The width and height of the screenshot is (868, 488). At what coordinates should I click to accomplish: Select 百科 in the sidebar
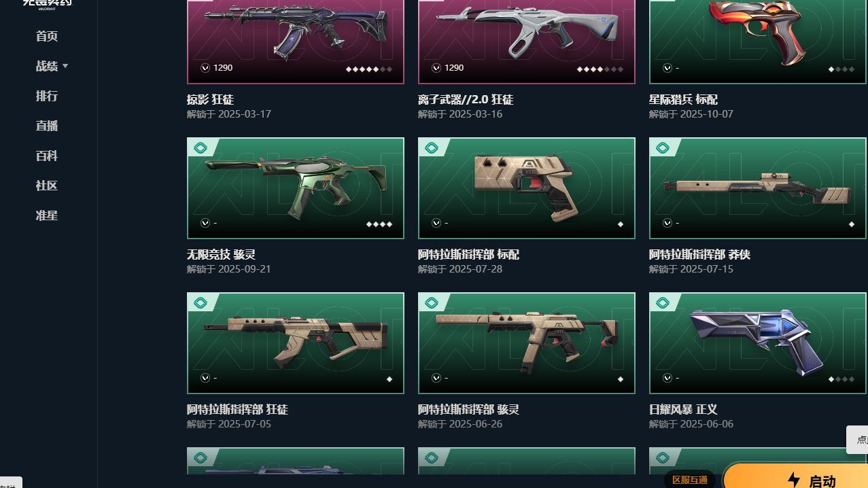[47, 156]
